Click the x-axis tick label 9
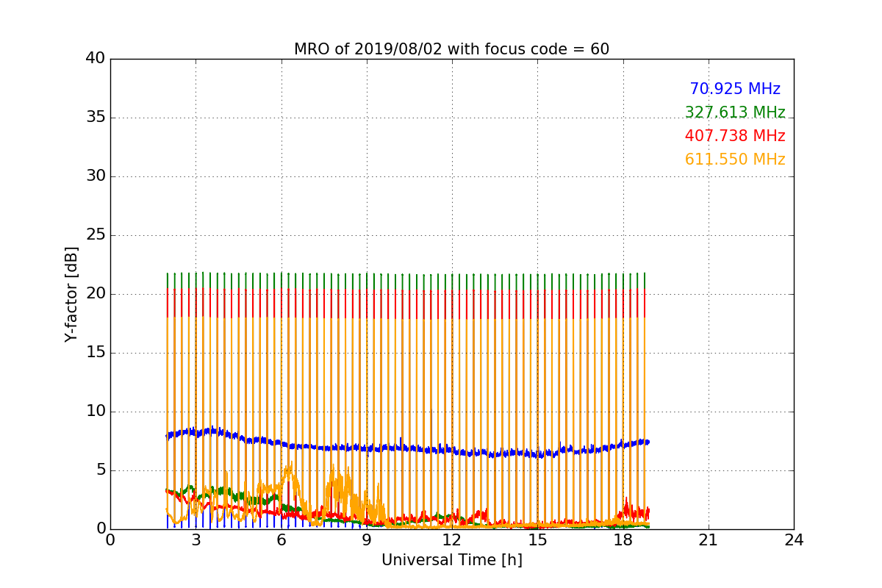 click(367, 540)
